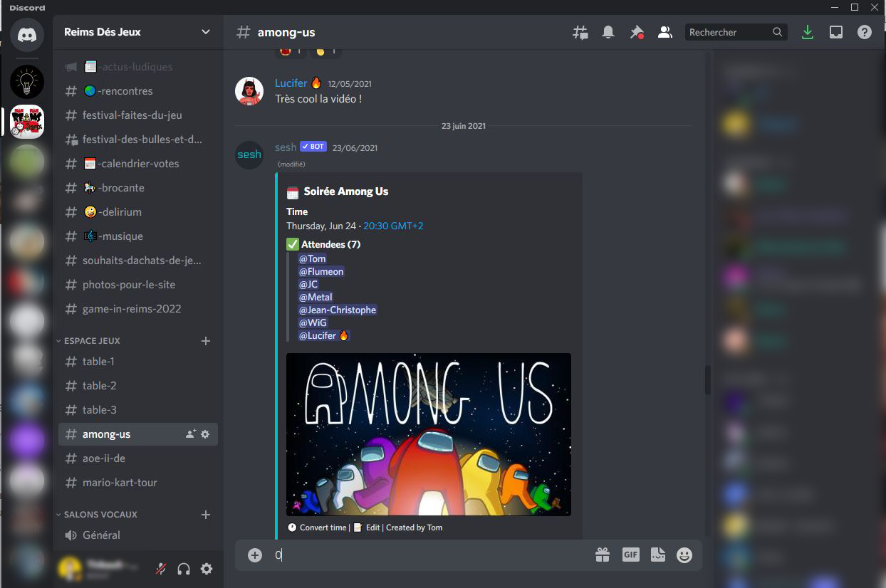The width and height of the screenshot is (886, 588).
Task: Open the gift Nitro icon
Action: pyautogui.click(x=603, y=555)
